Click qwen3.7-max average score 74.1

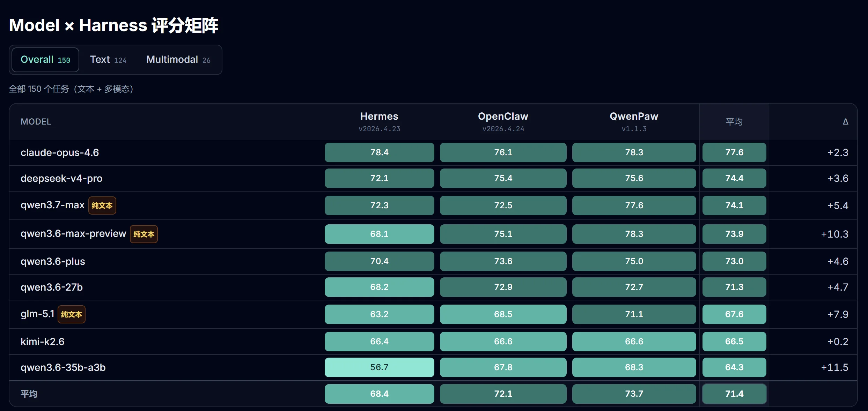coord(734,205)
